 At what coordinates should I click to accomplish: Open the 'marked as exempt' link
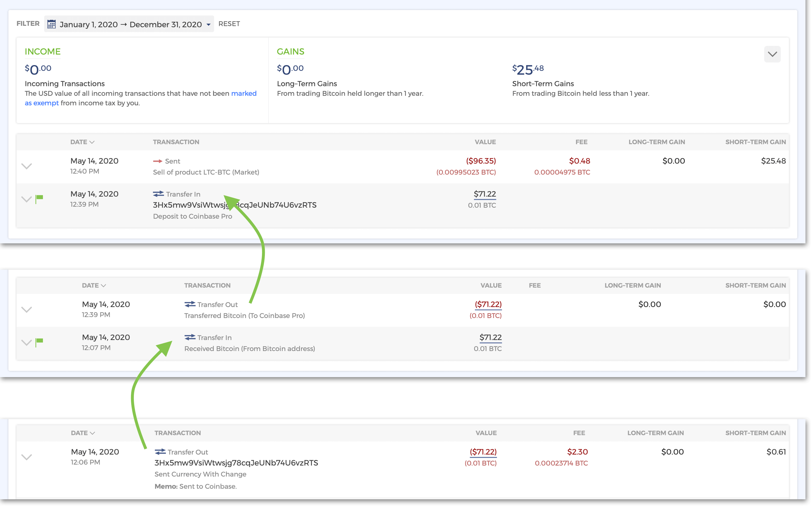click(x=244, y=94)
